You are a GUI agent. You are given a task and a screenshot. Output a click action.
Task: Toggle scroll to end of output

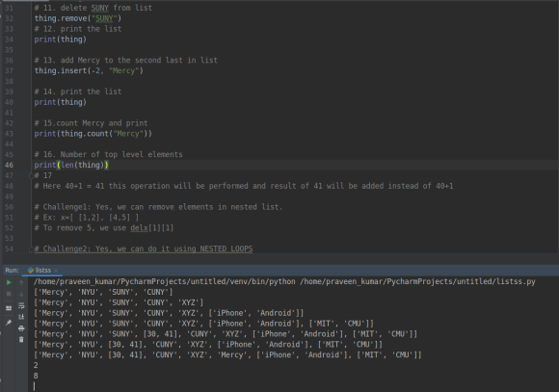pos(21,317)
